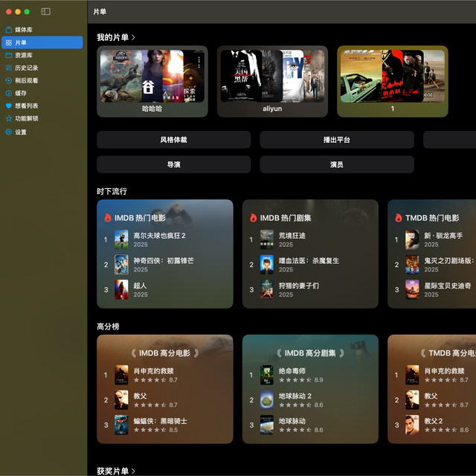This screenshot has width=476, height=476.
Task: Open the 绝命毒师 poster
Action: (267, 375)
